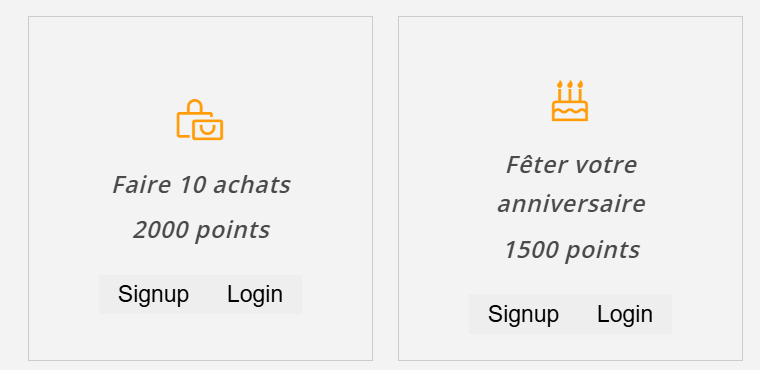Image resolution: width=760 pixels, height=370 pixels.
Task: Click the word 'Faire'
Action: coord(142,185)
